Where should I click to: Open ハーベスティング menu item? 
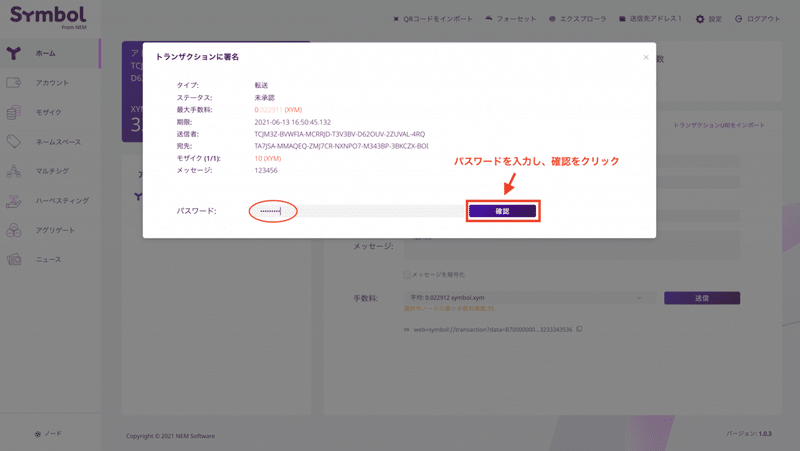(62, 201)
